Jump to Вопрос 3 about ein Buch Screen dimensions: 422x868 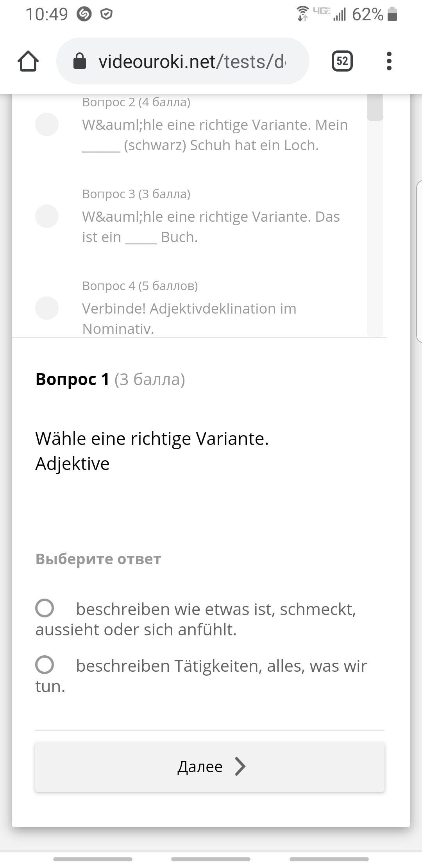211,227
